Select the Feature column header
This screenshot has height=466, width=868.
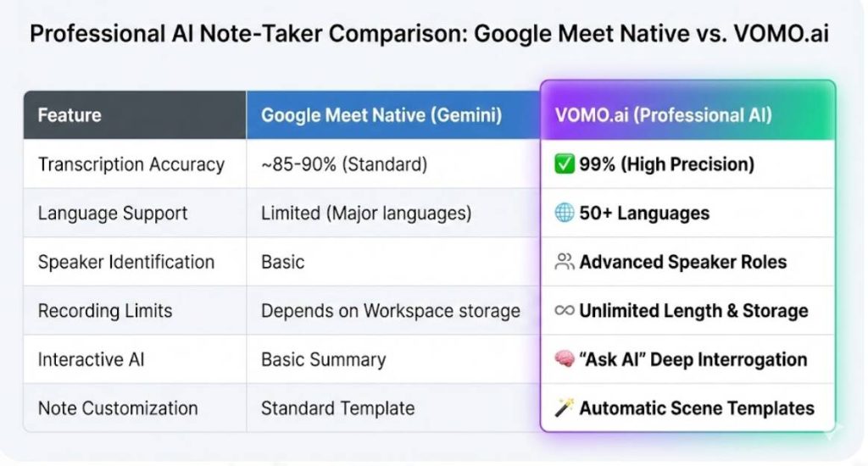pos(70,115)
